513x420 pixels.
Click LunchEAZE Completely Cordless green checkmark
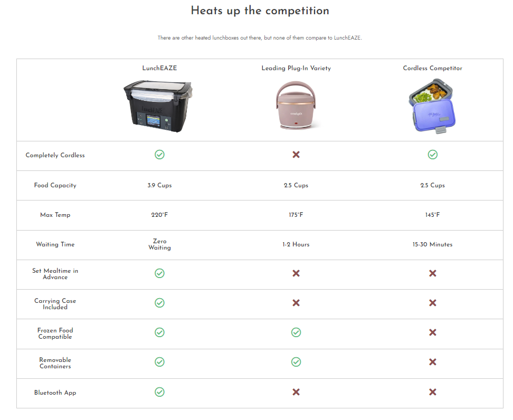(x=159, y=155)
